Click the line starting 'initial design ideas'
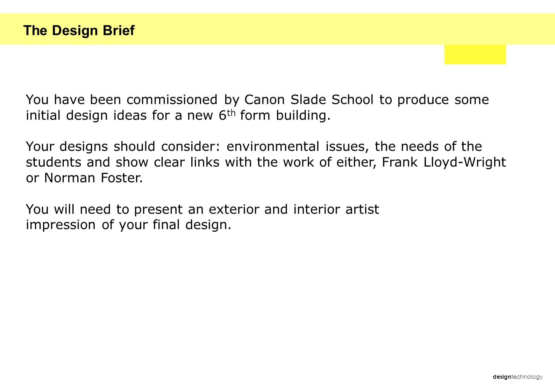 tap(178, 115)
